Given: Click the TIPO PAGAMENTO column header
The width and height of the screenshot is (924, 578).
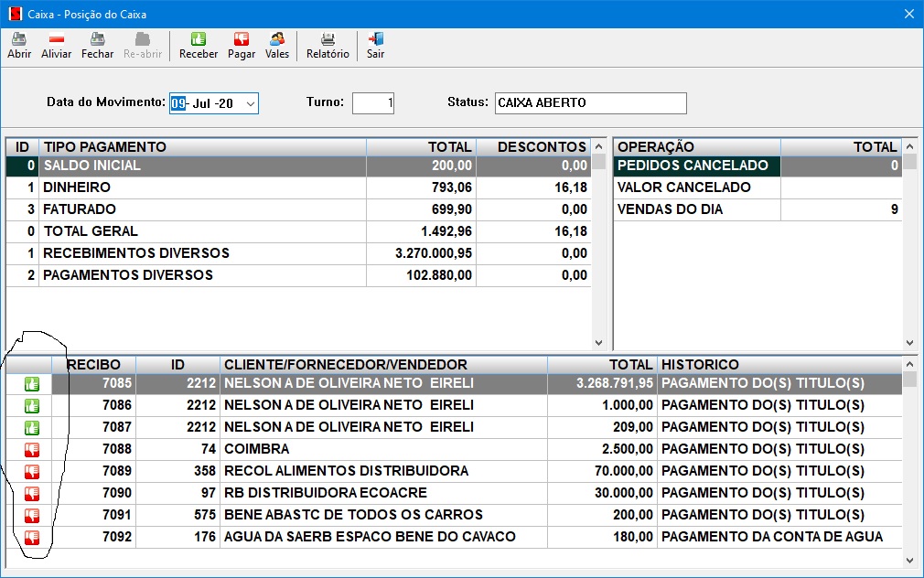Looking at the screenshot, I should point(201,147).
